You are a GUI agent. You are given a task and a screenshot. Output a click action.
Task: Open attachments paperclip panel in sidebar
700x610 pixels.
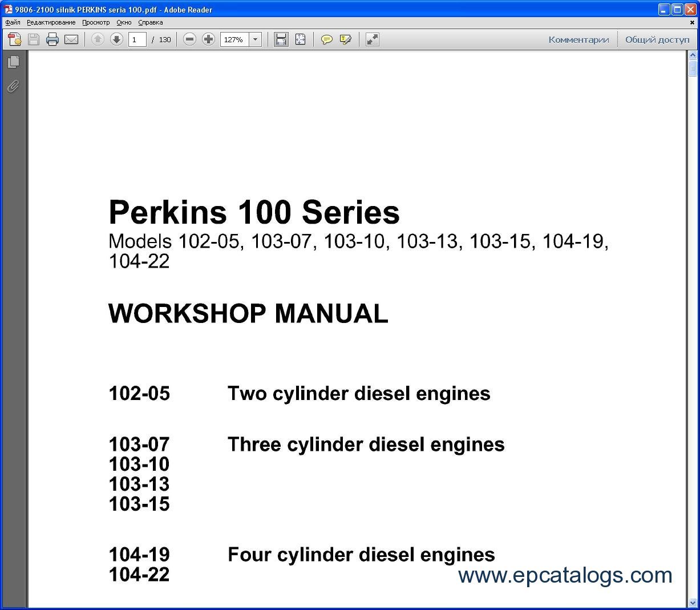tap(13, 86)
